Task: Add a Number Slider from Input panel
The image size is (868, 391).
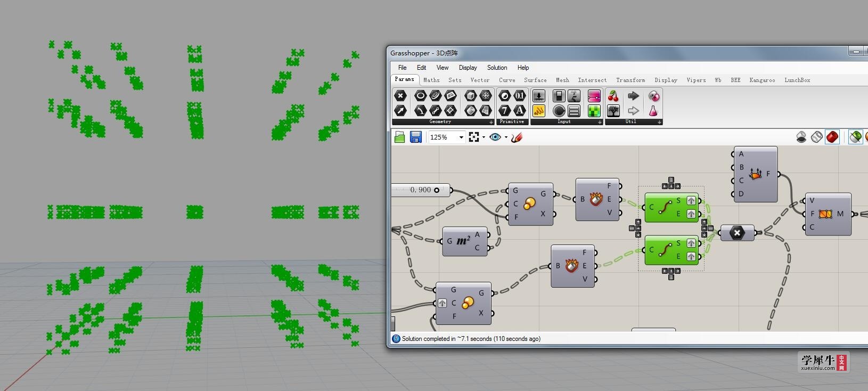Action: click(x=539, y=96)
